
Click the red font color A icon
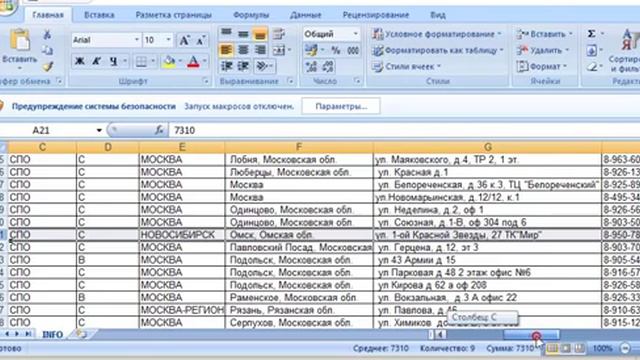pos(193,62)
